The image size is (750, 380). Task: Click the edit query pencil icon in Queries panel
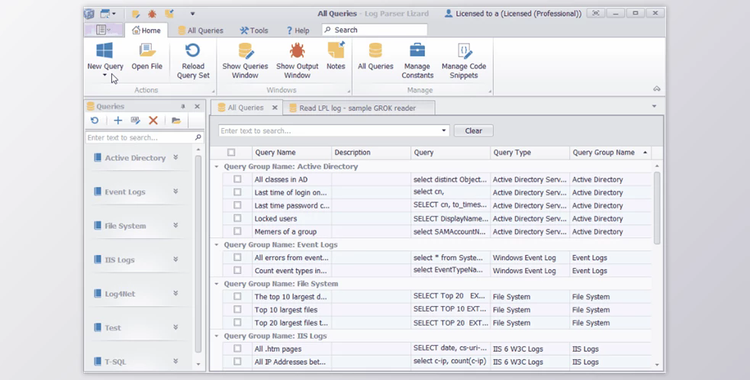click(x=135, y=121)
